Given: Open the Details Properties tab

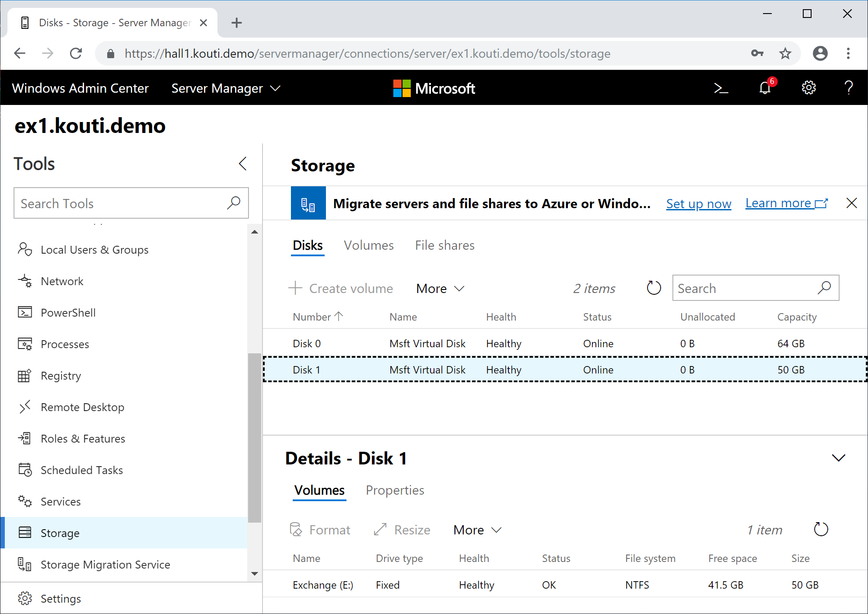Looking at the screenshot, I should (x=395, y=490).
